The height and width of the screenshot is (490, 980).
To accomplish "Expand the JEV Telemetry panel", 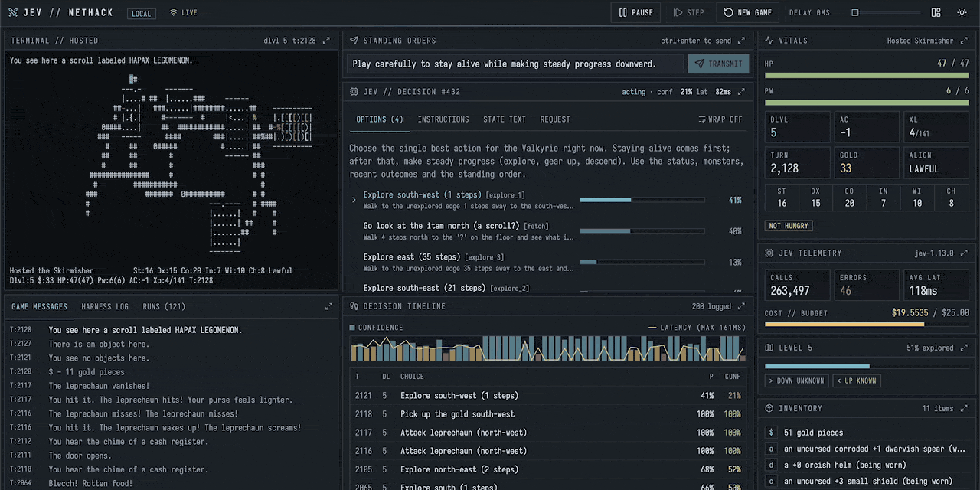I will point(964,253).
